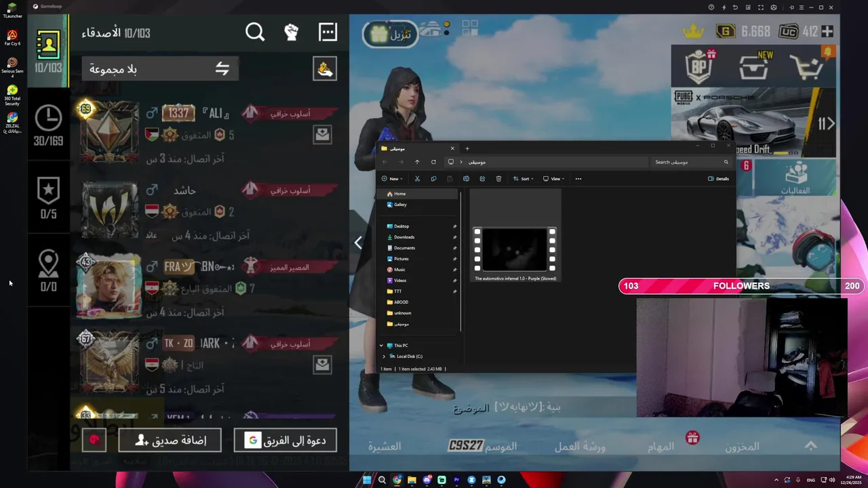The width and height of the screenshot is (868, 488).
Task: Open the BP royale pass icon
Action: pyautogui.click(x=698, y=66)
